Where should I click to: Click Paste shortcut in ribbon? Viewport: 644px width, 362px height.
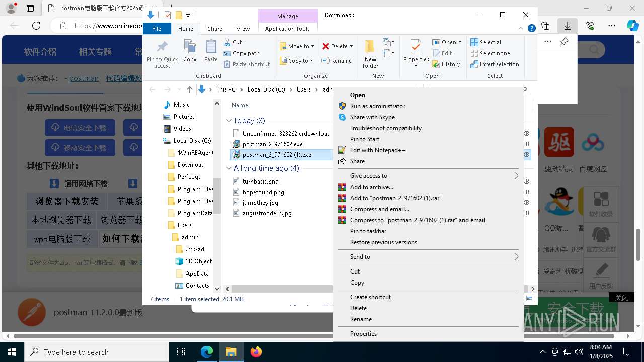click(247, 64)
